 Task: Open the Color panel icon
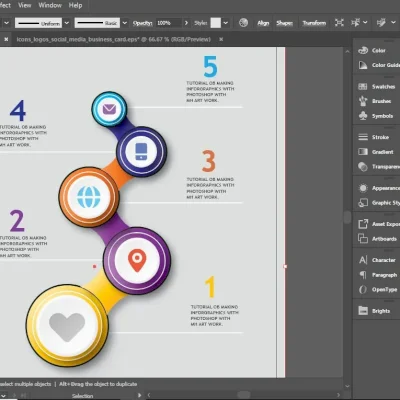(363, 50)
